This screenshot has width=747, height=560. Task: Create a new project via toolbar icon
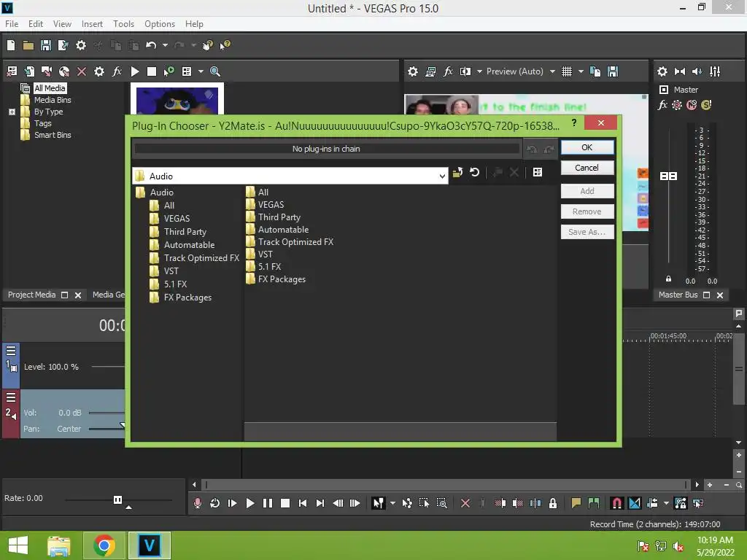[x=11, y=45]
